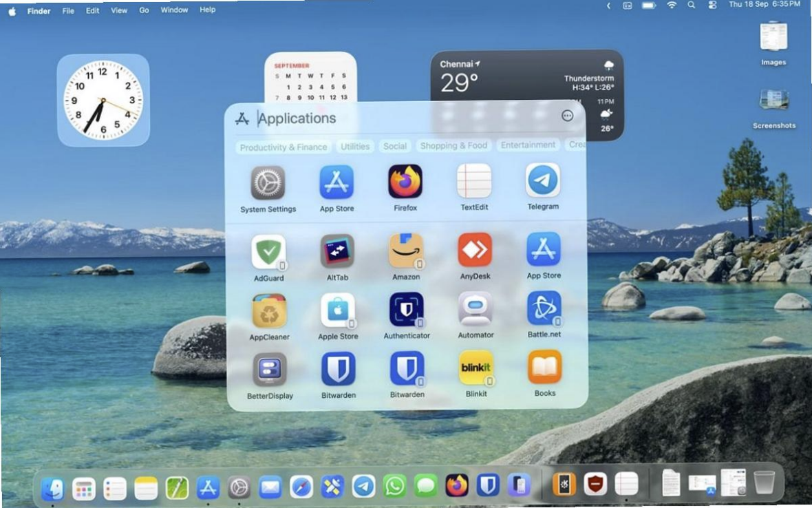812x508 pixels.
Task: Open the Help menu
Action: tap(207, 10)
